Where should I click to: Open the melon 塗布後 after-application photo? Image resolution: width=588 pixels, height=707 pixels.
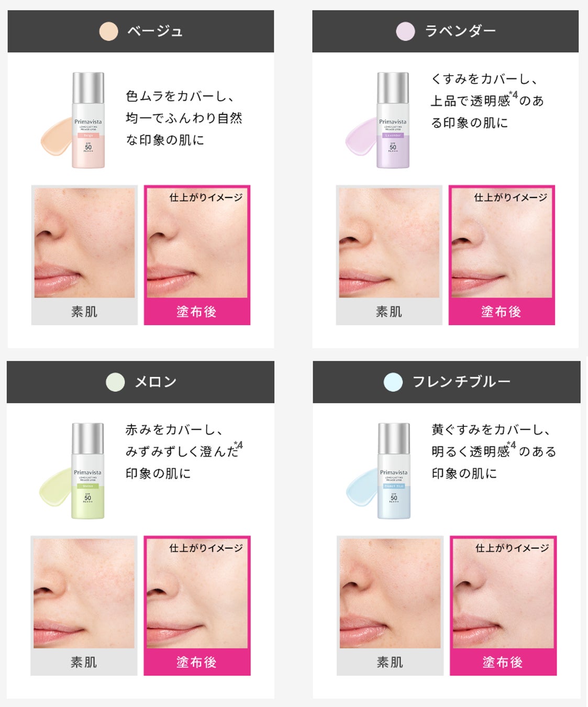(197, 593)
